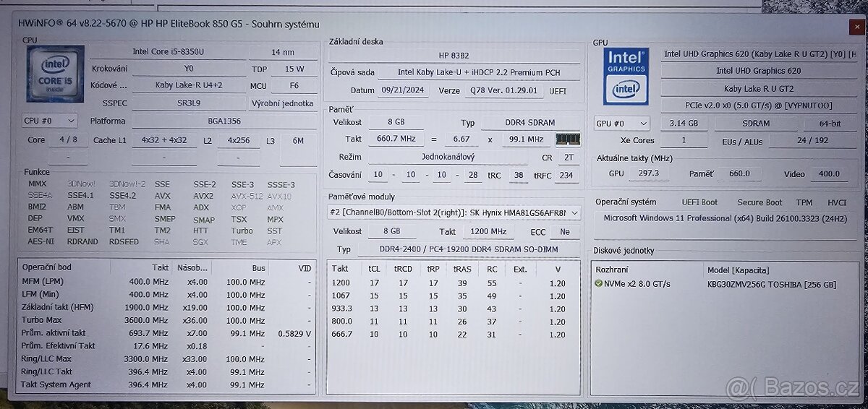
Task: Click the VID value 0.5829 V
Action: 293,333
